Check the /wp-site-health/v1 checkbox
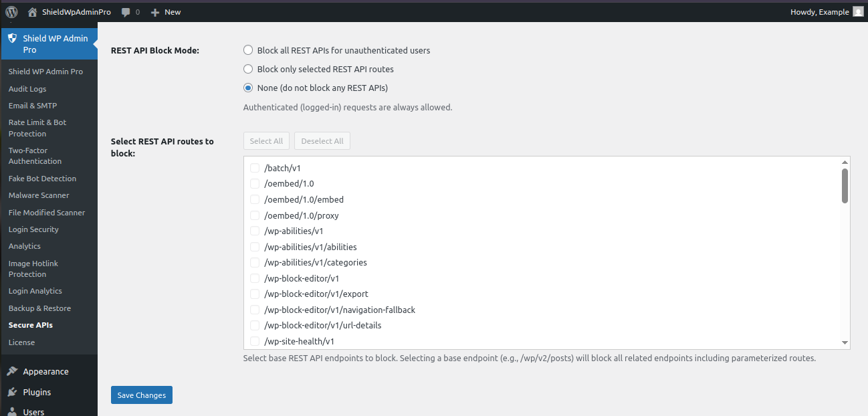 coord(255,341)
